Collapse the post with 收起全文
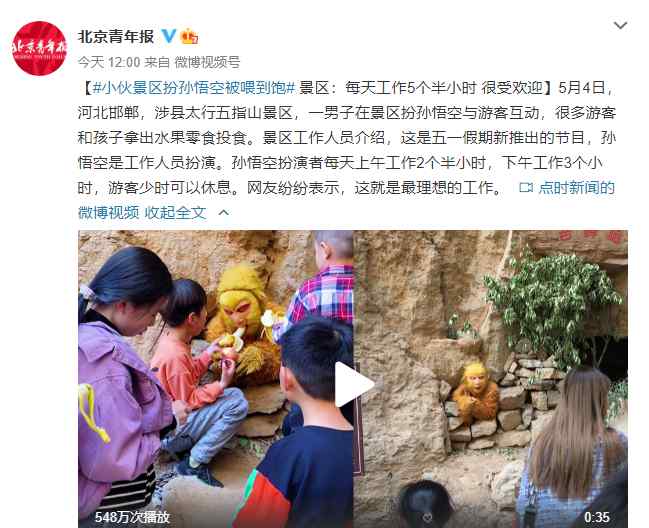Screen dimensions: 649x528 point(175,213)
